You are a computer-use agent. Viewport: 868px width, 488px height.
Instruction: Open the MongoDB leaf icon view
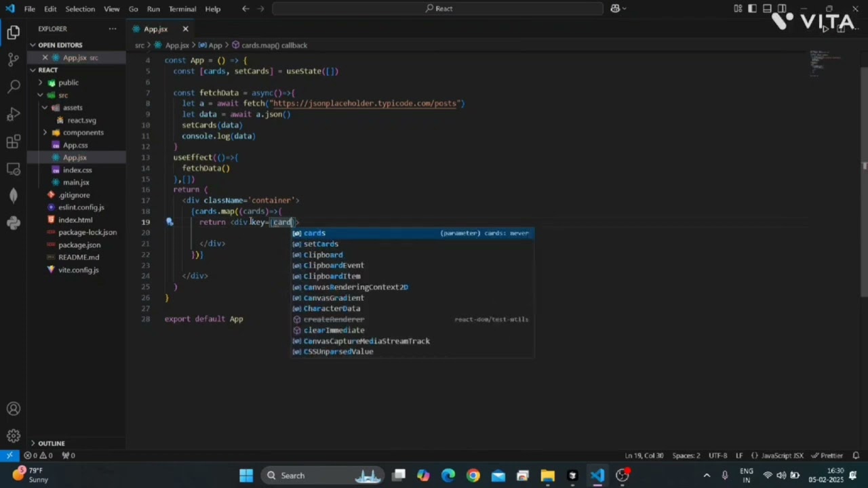pos(13,195)
